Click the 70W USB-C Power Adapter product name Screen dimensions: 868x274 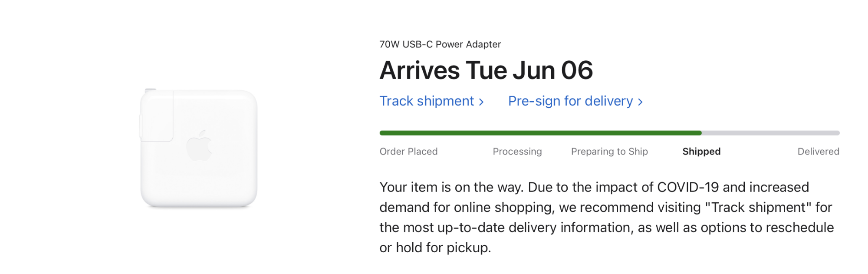click(x=440, y=44)
